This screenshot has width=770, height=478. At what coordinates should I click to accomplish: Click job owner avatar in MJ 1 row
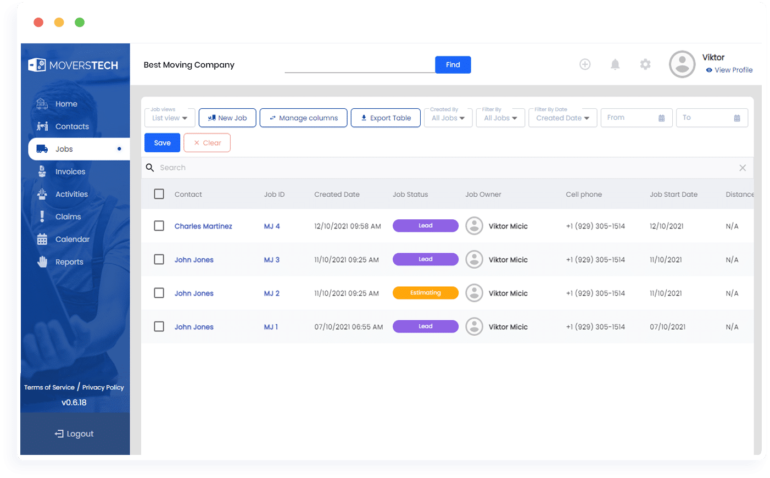coord(474,327)
